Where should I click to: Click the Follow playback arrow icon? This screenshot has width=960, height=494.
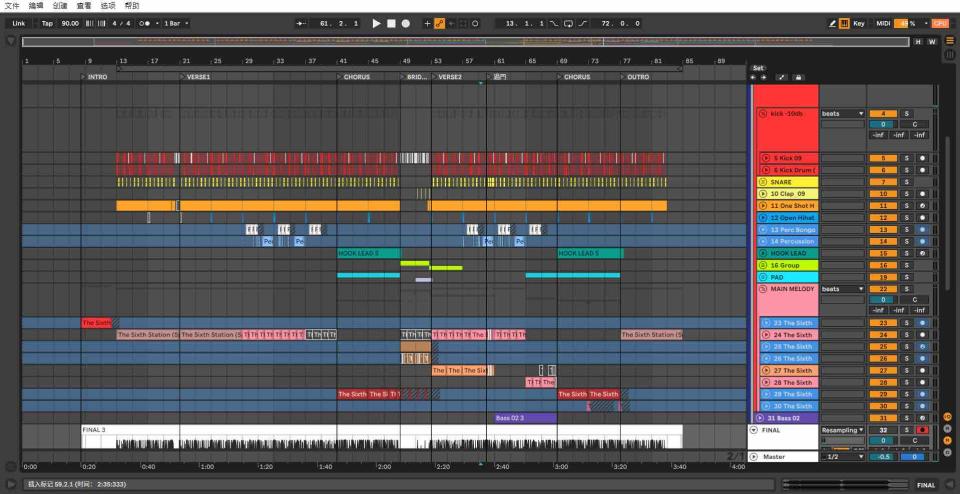point(303,23)
